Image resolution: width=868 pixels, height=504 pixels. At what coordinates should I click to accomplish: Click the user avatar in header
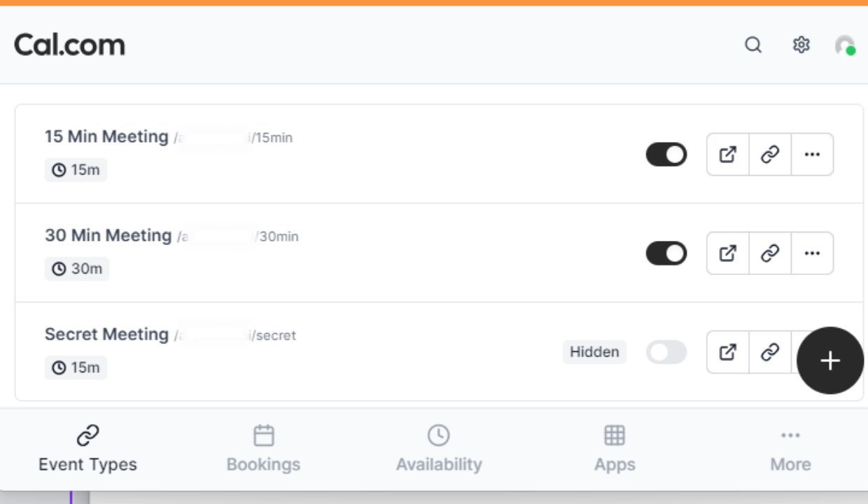(845, 45)
